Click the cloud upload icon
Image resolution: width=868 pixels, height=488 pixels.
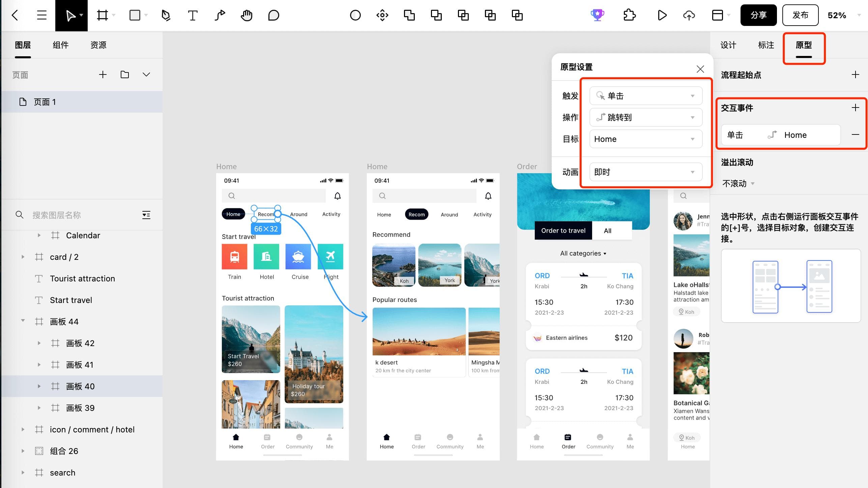pyautogui.click(x=689, y=15)
